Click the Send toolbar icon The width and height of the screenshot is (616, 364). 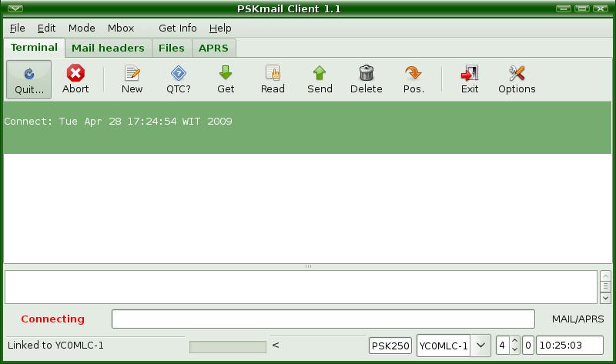pyautogui.click(x=320, y=73)
